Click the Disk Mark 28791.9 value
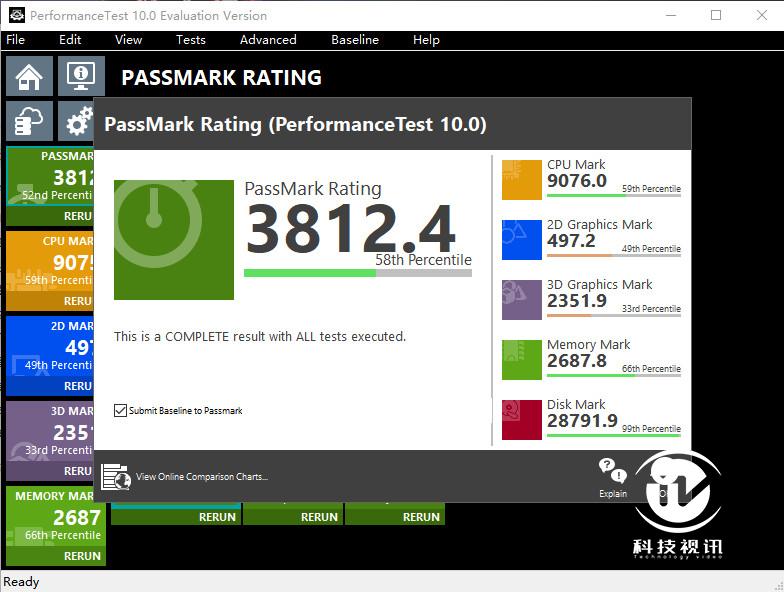This screenshot has height=592, width=784. coord(582,420)
